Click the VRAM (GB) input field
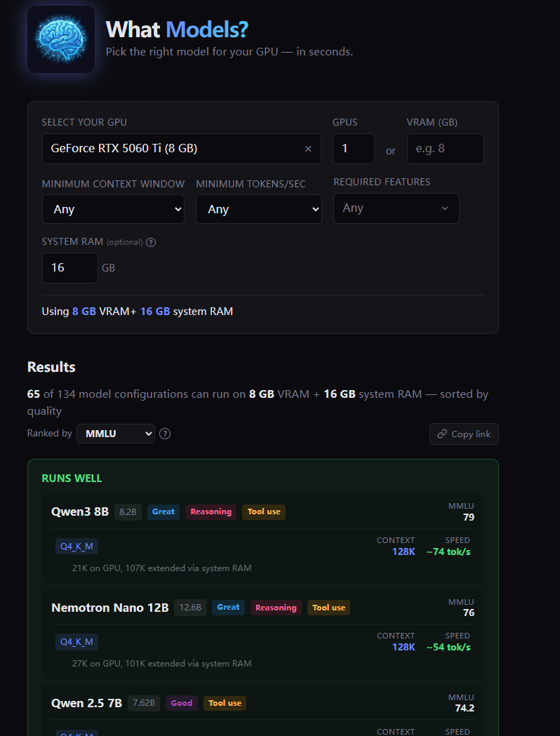 445,149
